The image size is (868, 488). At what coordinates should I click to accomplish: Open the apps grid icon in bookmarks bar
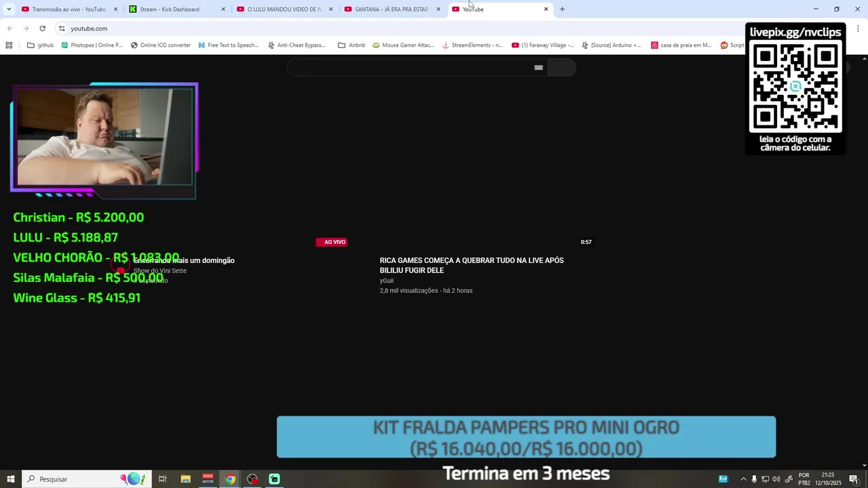[9, 45]
